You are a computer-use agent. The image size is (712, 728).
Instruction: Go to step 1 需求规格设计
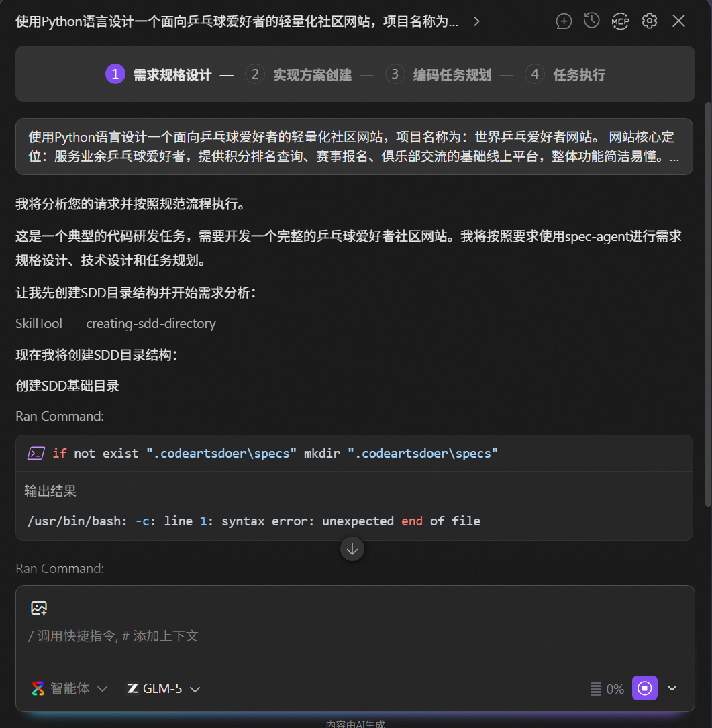(158, 74)
